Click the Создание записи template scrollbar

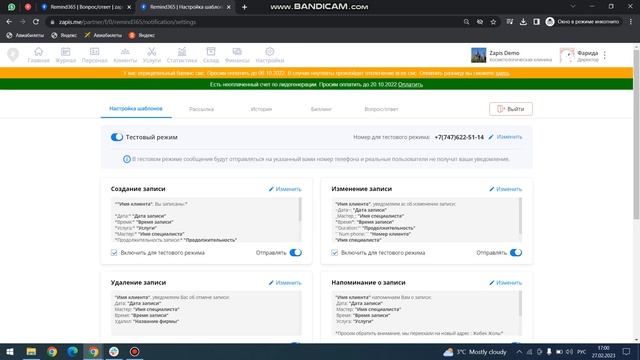(300, 209)
